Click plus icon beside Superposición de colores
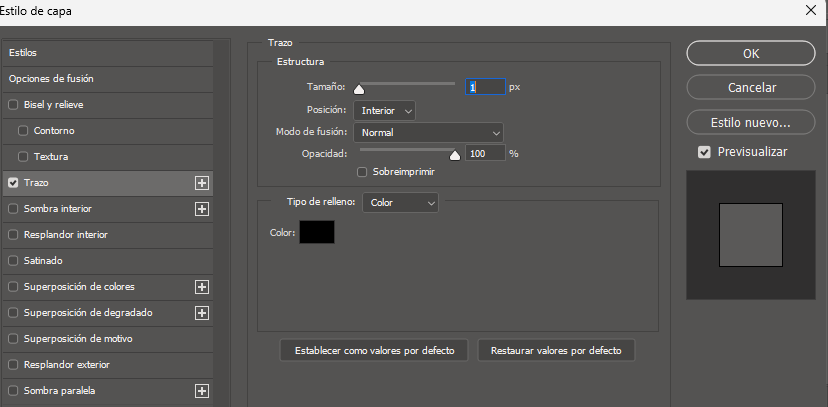 (x=202, y=287)
